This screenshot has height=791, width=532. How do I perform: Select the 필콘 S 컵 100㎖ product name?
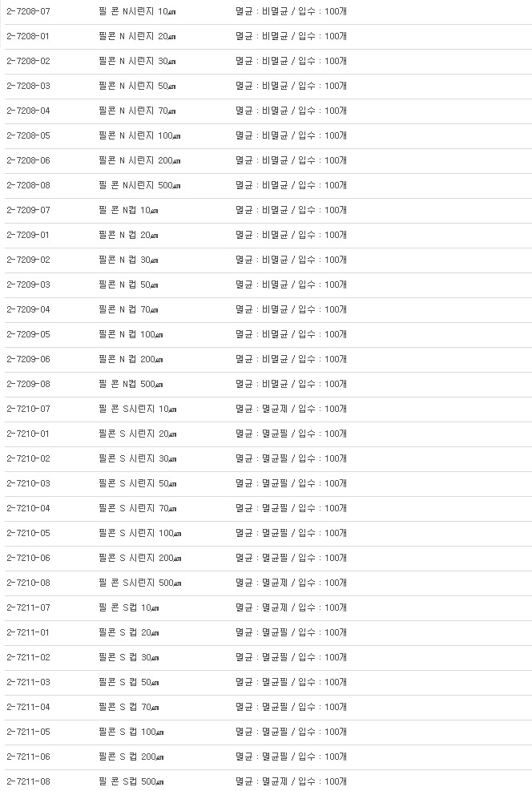point(131,732)
